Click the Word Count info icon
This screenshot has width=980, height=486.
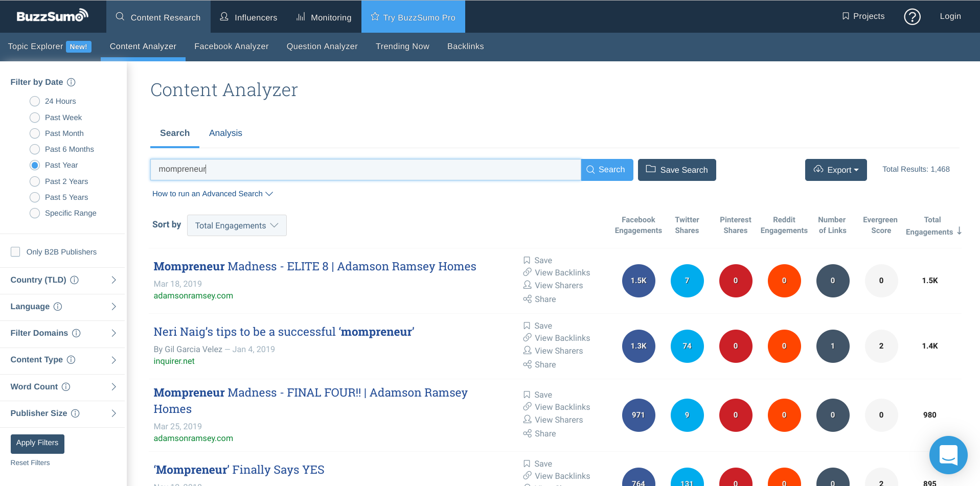coord(66,387)
